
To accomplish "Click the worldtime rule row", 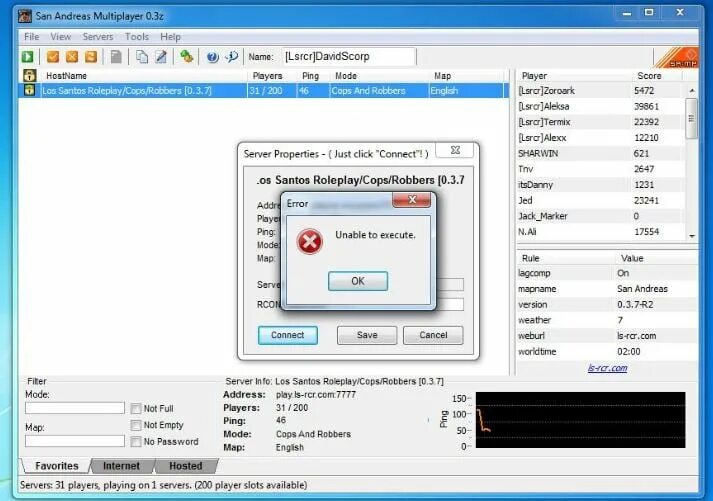I will tap(608, 351).
